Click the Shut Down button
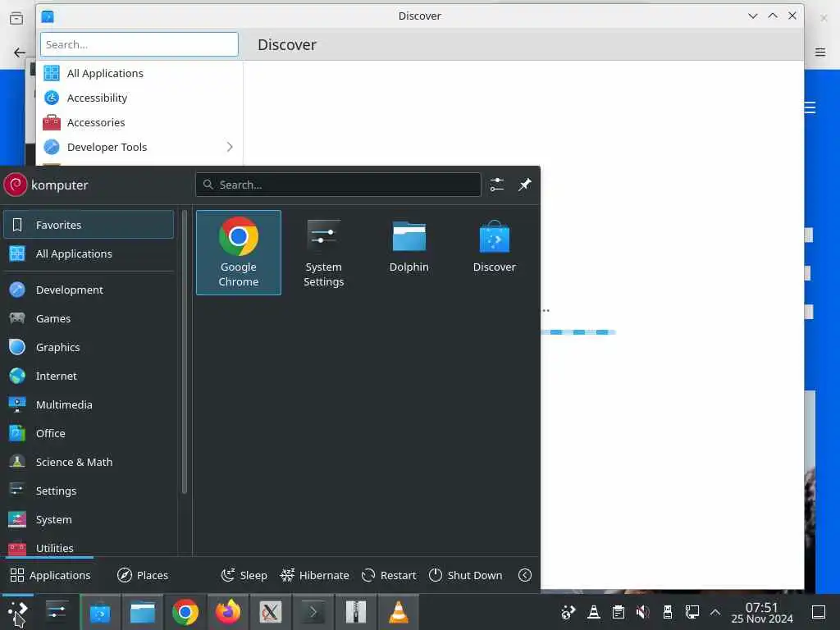 pyautogui.click(x=466, y=575)
